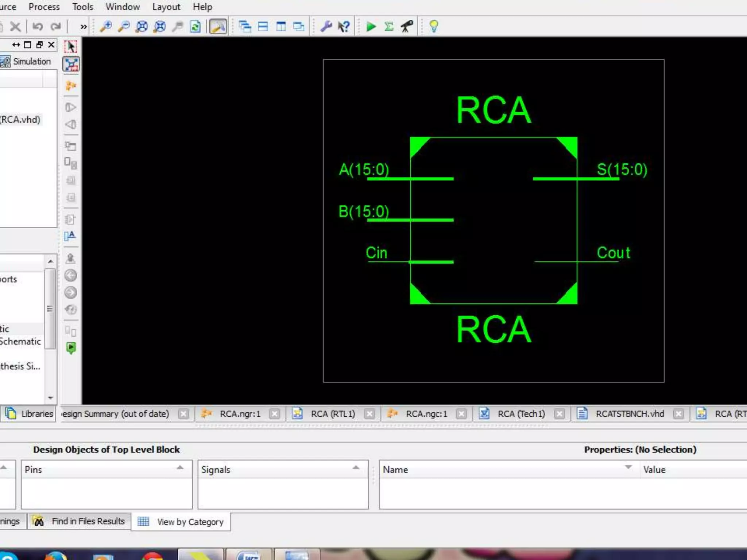Screen dimensions: 747x560
Task: Click the green Run process arrow
Action: [x=371, y=26]
